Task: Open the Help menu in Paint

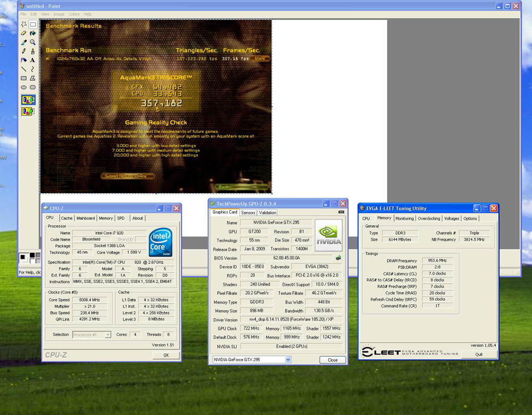Action: point(88,14)
